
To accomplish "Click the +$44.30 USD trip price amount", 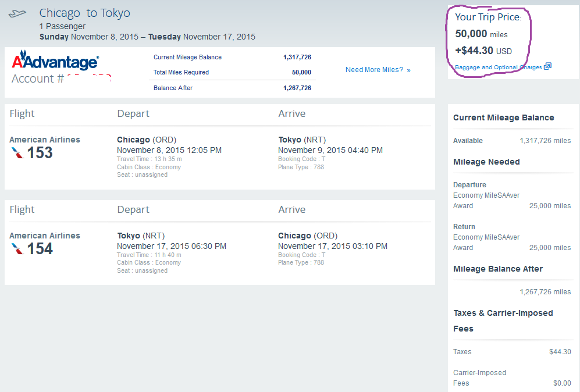I will coord(483,50).
